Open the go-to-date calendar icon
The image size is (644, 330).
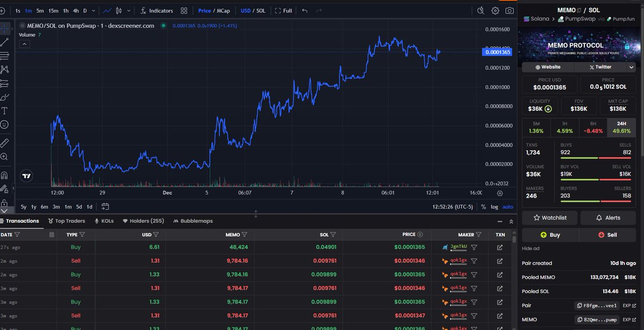[x=105, y=206]
